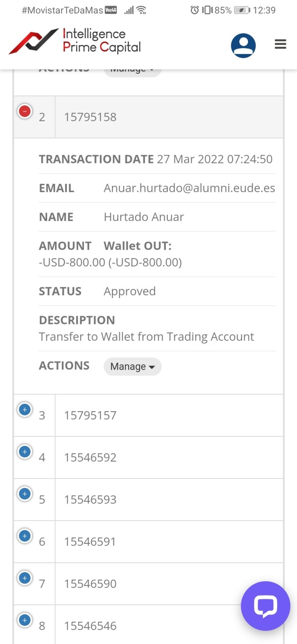The height and width of the screenshot is (644, 297).
Task: Tap transaction ID 15546590
Action: coord(90,584)
